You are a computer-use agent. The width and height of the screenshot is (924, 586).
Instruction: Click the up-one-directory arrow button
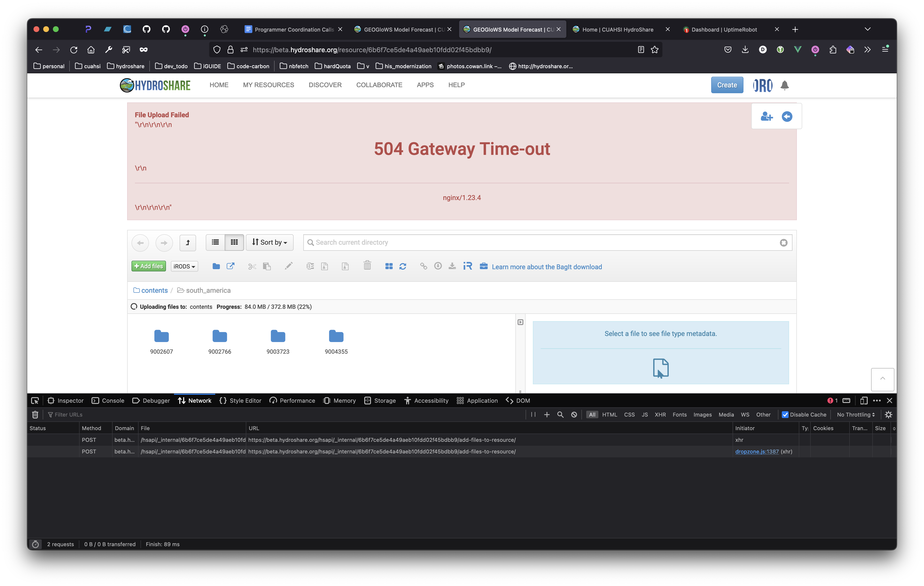tap(188, 242)
